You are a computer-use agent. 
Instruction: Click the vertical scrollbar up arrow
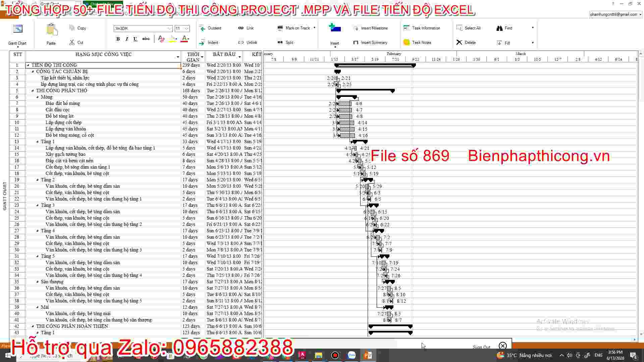(641, 54)
